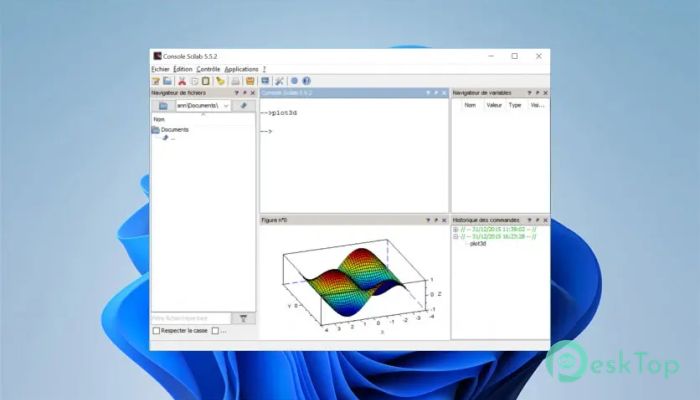Open Scilab preferences tools icon
Image resolution: width=700 pixels, height=400 pixels.
tap(279, 81)
